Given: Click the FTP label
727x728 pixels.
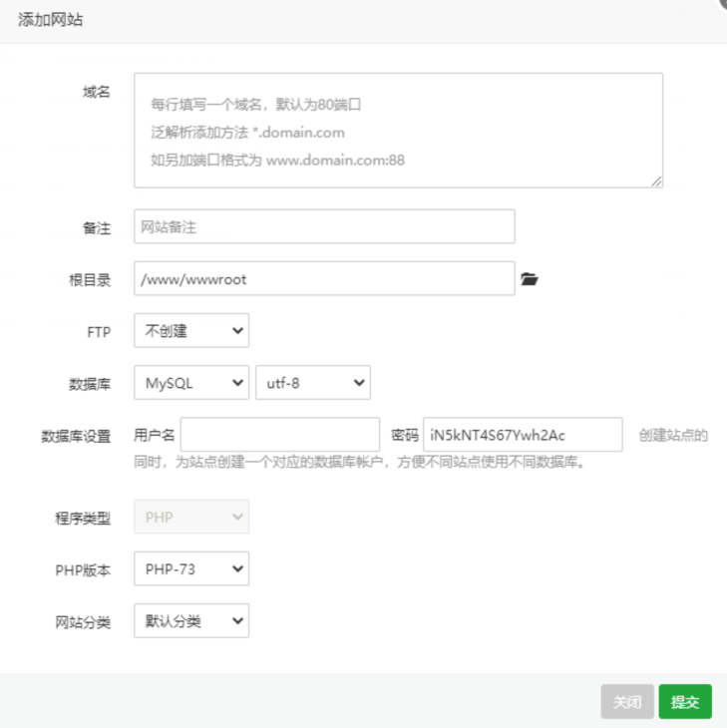Looking at the screenshot, I should click(99, 332).
